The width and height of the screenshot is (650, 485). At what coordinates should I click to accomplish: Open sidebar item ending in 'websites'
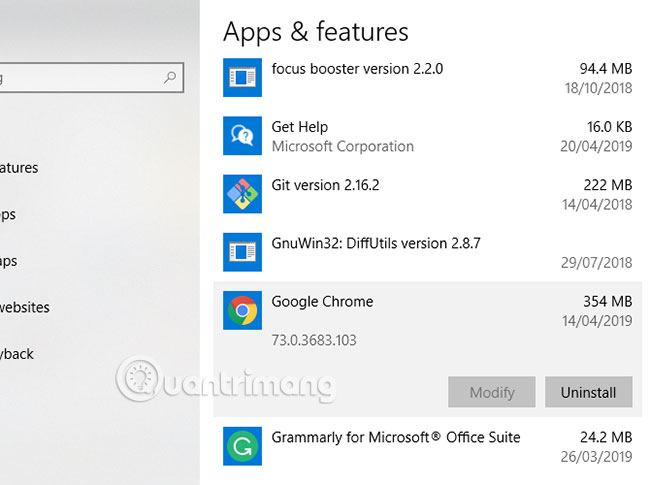pyautogui.click(x=25, y=308)
